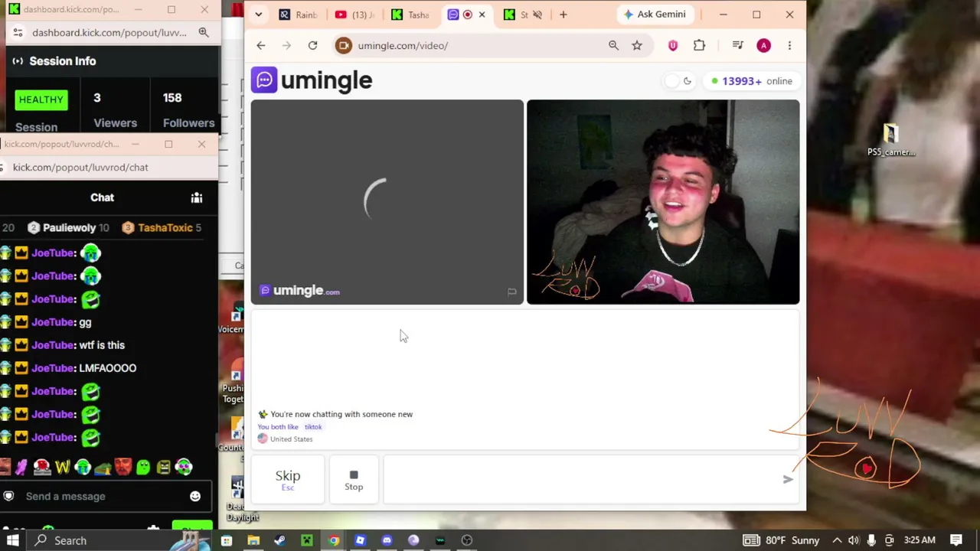Close the active Umingle tab
Viewport: 980px width, 551px height.
(482, 15)
